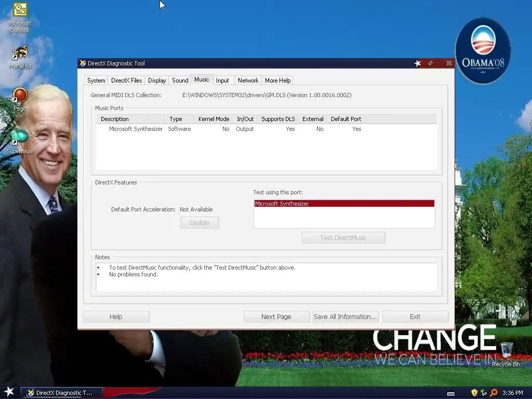The height and width of the screenshot is (399, 532).
Task: Click the In/Out column header
Action: point(245,119)
